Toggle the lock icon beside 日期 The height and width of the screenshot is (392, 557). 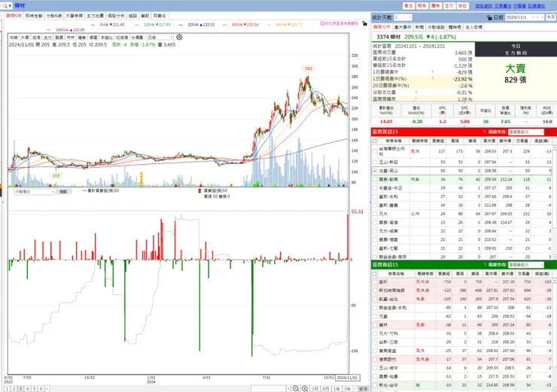(x=489, y=17)
